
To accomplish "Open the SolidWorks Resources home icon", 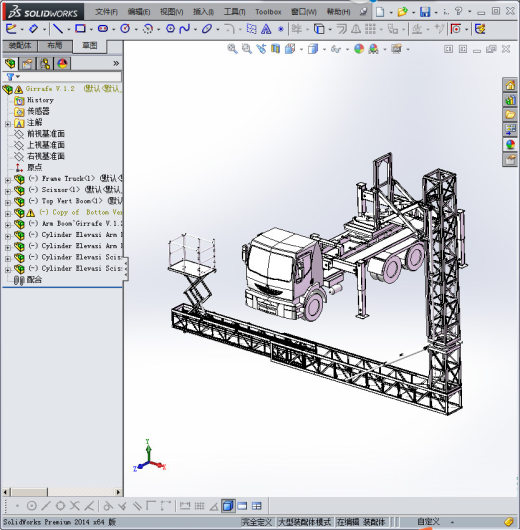I will tap(510, 85).
